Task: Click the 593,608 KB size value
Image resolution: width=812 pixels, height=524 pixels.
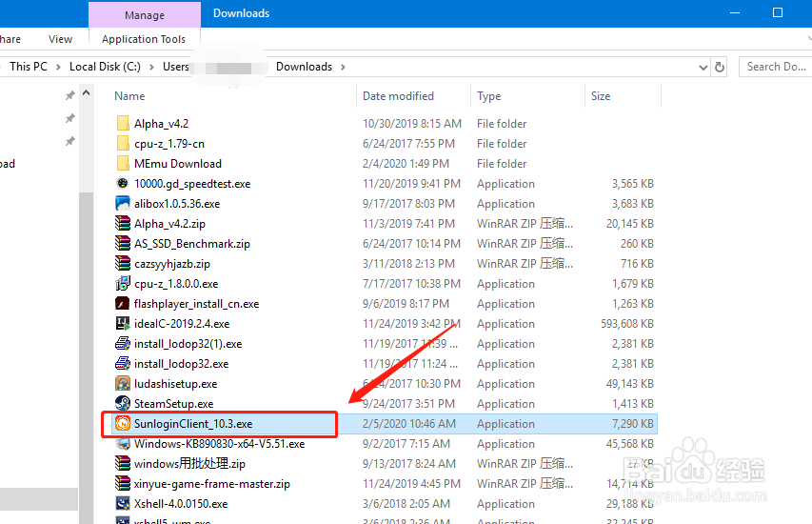Action: [627, 324]
